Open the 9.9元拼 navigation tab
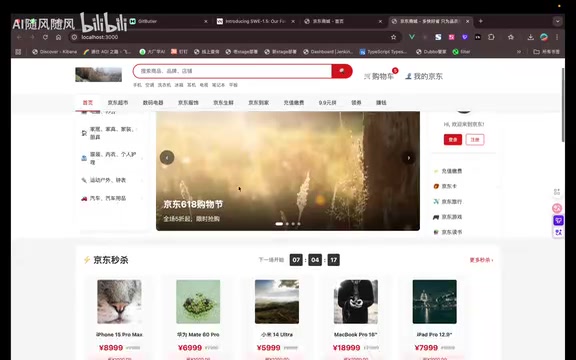 pos(327,102)
